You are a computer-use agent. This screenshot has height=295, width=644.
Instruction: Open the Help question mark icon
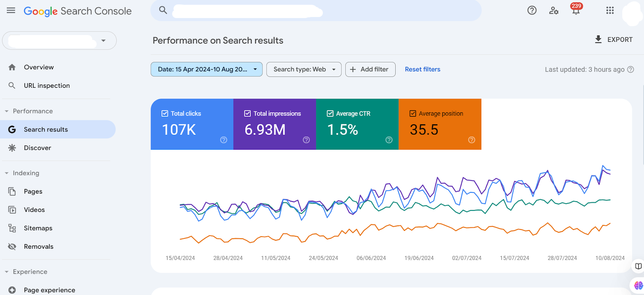[x=532, y=10]
